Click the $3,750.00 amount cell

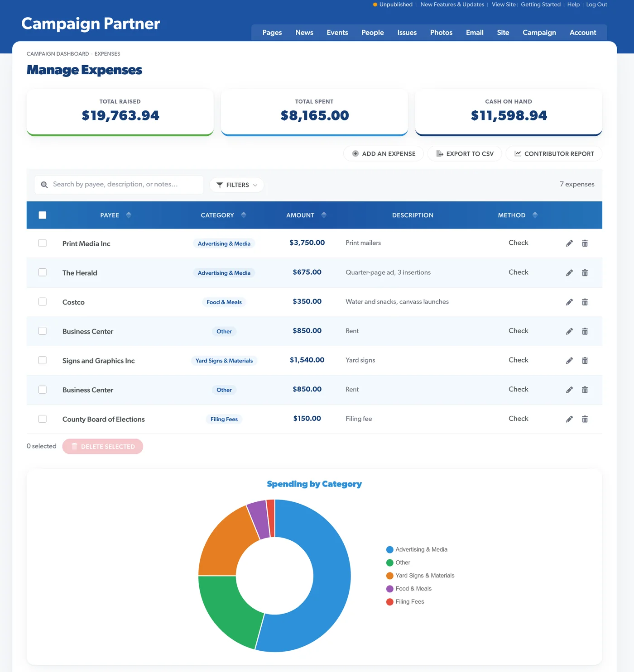pos(307,243)
